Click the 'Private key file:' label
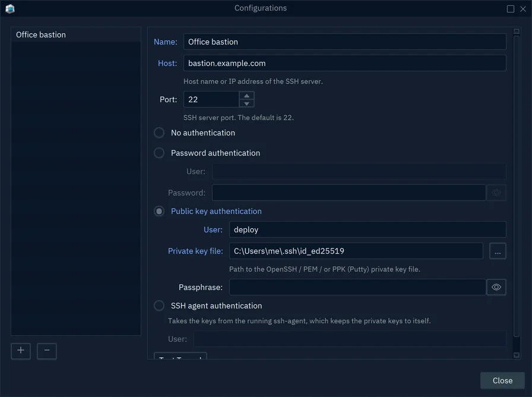 (195, 251)
